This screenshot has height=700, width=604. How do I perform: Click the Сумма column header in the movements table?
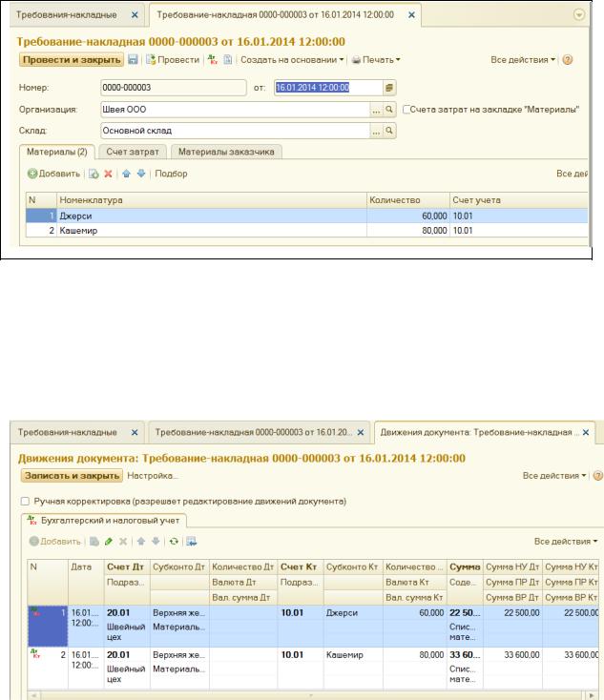click(465, 567)
